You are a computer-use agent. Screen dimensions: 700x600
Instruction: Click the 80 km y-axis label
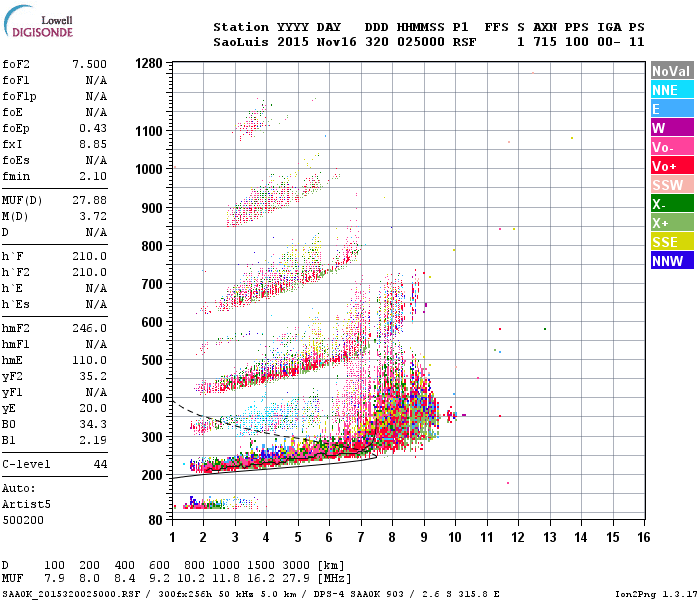[155, 520]
